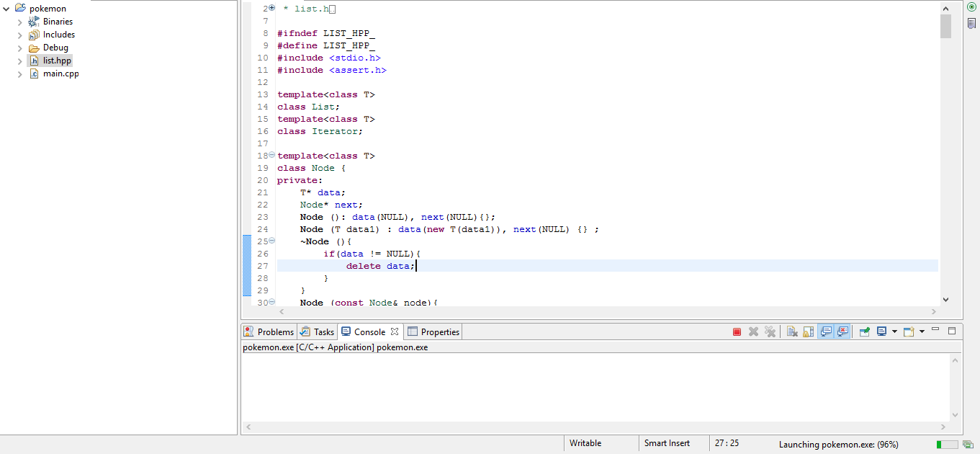The image size is (980, 454).
Task: Select Binaries in the project tree
Action: tap(58, 22)
